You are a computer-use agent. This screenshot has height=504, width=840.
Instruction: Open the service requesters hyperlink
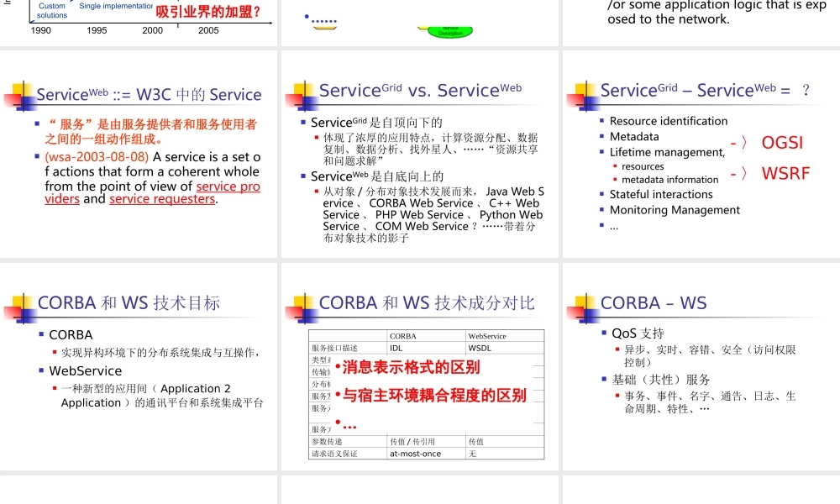pos(162,198)
